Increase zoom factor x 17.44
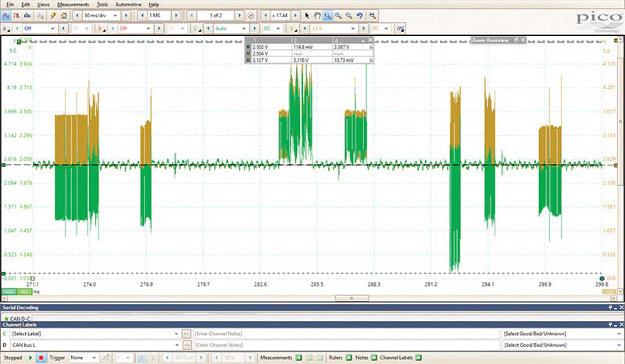The image size is (625, 364). pos(295,16)
